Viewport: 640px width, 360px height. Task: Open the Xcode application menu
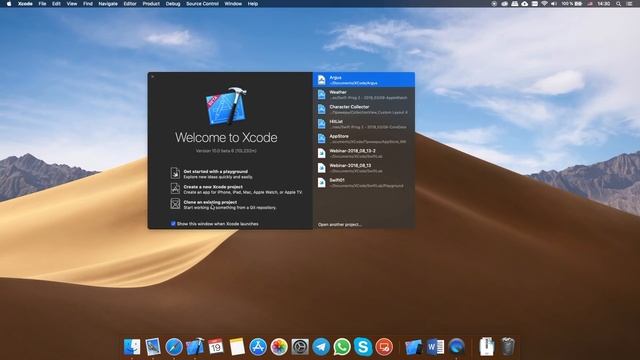[x=25, y=4]
